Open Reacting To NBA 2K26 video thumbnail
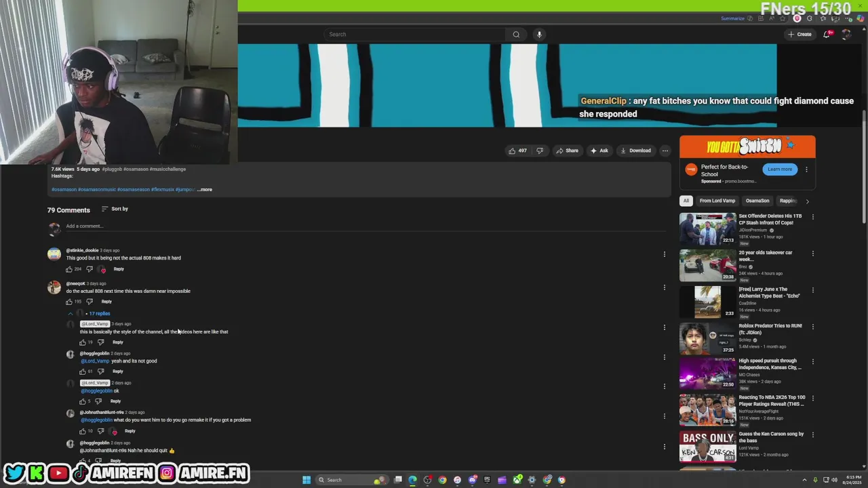868x488 pixels. 707,411
